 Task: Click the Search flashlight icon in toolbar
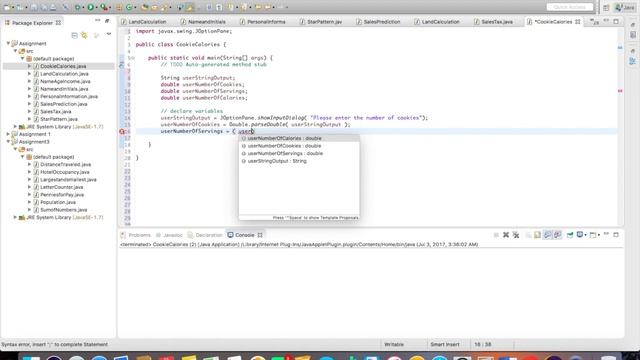(x=164, y=7)
